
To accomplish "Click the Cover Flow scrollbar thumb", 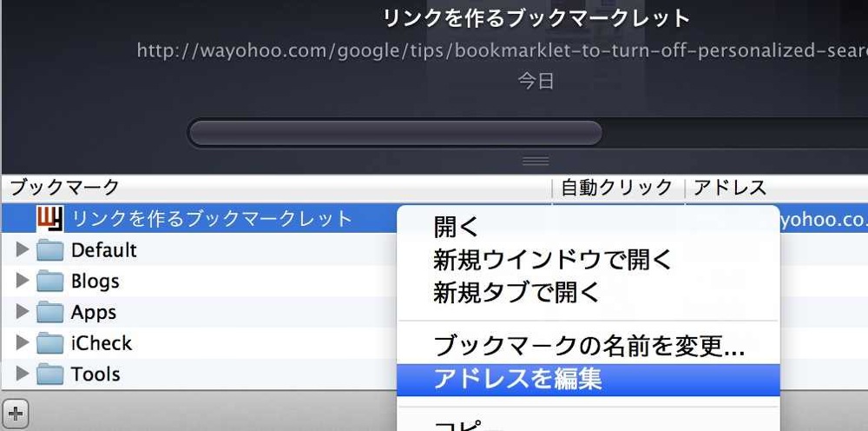I will 395,133.
